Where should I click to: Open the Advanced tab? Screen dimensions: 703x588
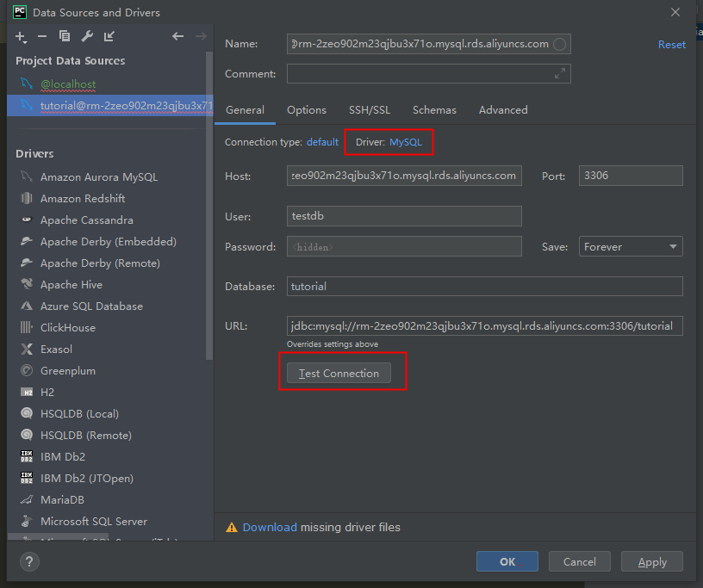coord(503,110)
